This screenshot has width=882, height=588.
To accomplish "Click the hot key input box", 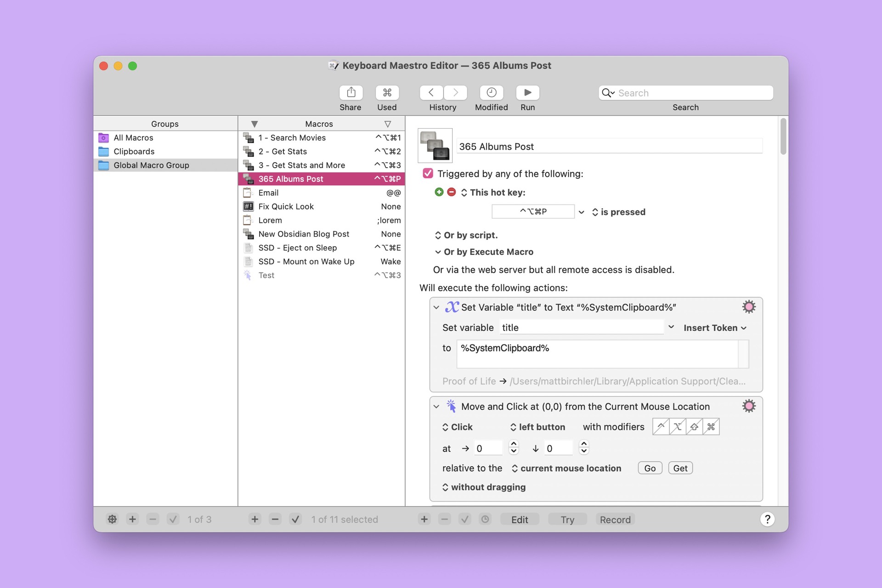I will tap(533, 211).
